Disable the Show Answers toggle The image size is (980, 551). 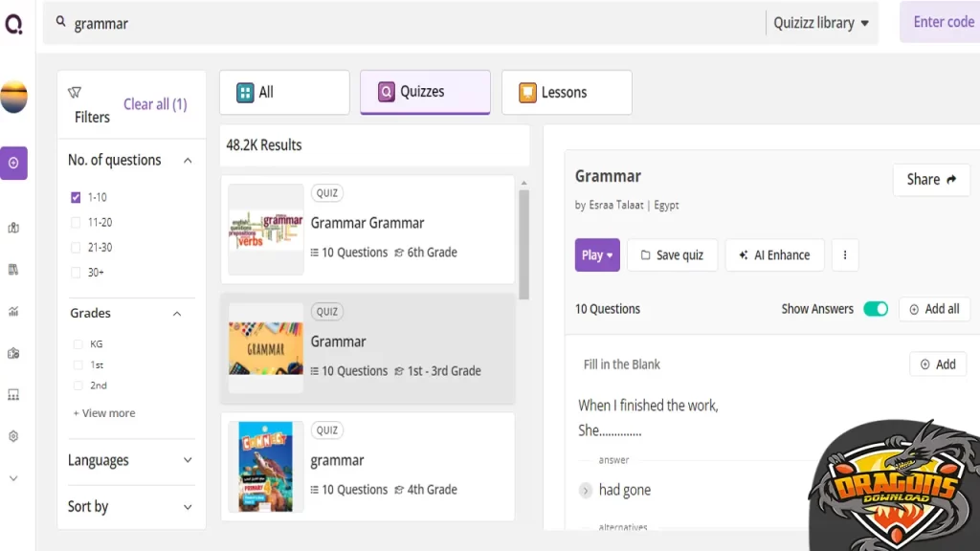click(x=875, y=309)
